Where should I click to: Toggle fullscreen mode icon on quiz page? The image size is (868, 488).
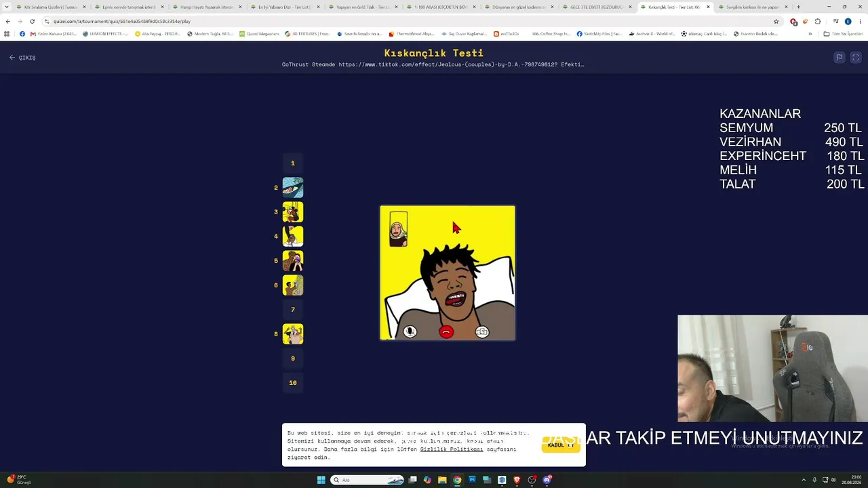[856, 58]
